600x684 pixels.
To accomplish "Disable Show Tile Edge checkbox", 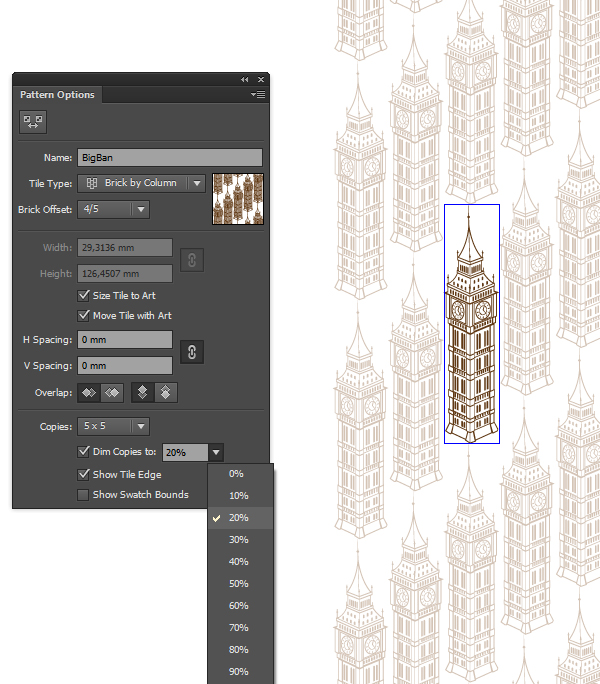I will click(x=83, y=474).
